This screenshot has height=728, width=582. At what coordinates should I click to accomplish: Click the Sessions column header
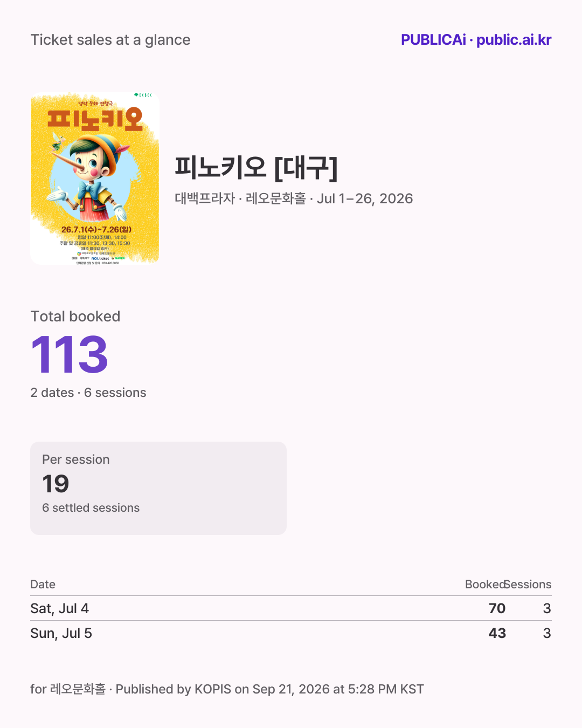click(528, 585)
